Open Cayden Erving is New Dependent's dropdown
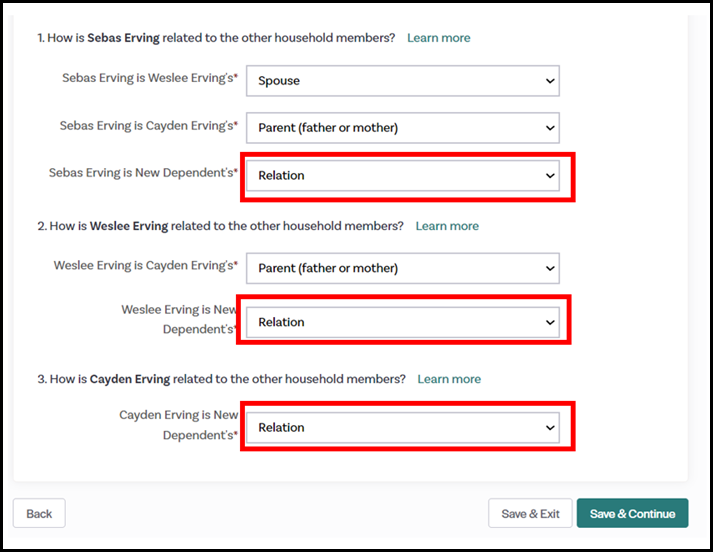Image resolution: width=713 pixels, height=552 pixels. coord(402,427)
